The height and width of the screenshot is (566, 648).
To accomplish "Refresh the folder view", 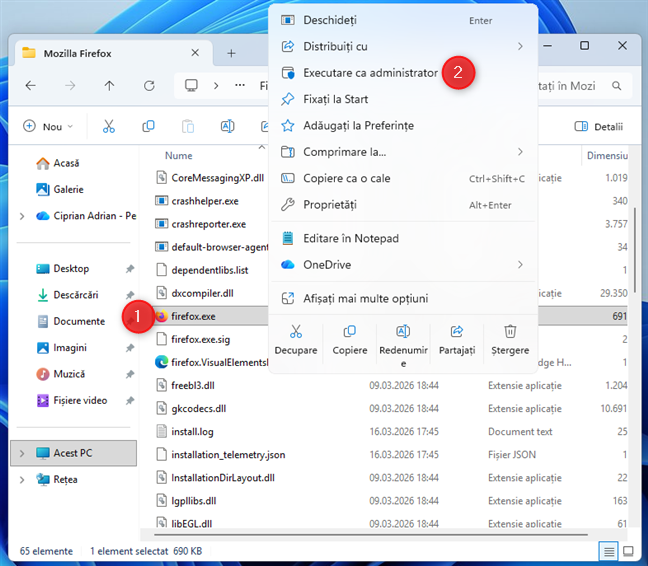I will (149, 86).
